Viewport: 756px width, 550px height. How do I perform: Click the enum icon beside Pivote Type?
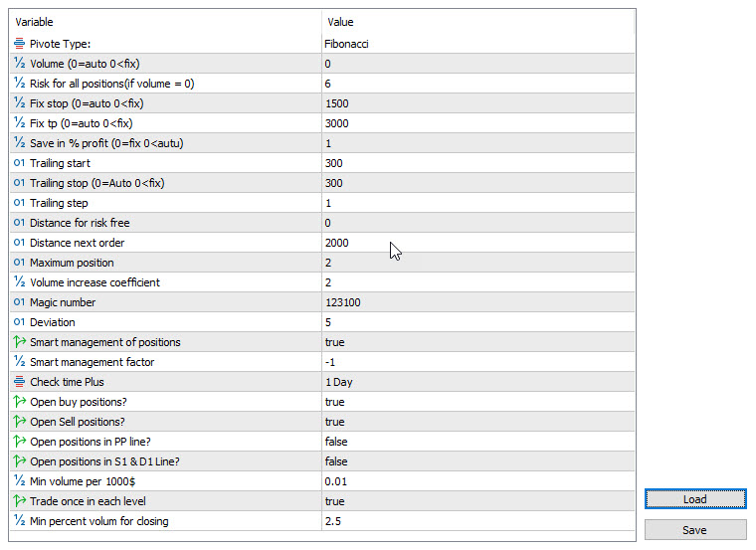pyautogui.click(x=20, y=44)
